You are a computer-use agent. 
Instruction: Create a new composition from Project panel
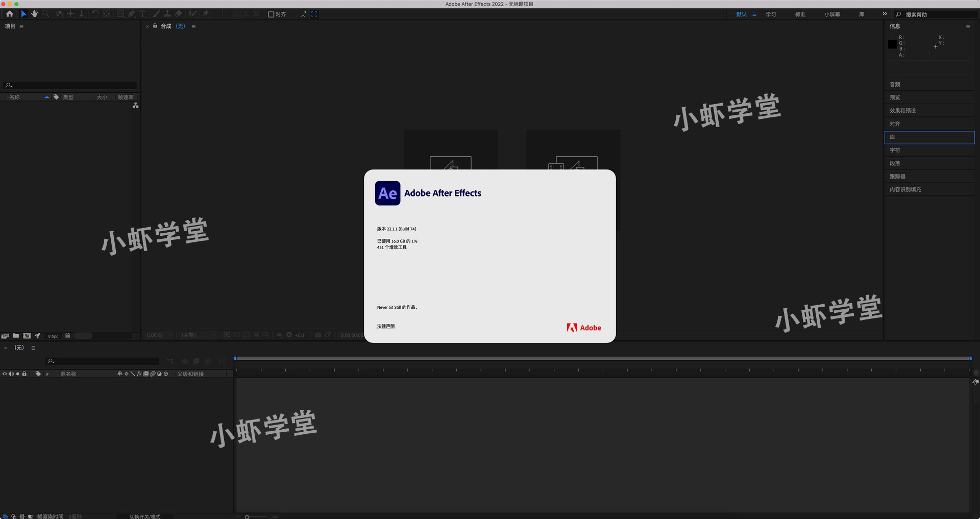(x=27, y=336)
